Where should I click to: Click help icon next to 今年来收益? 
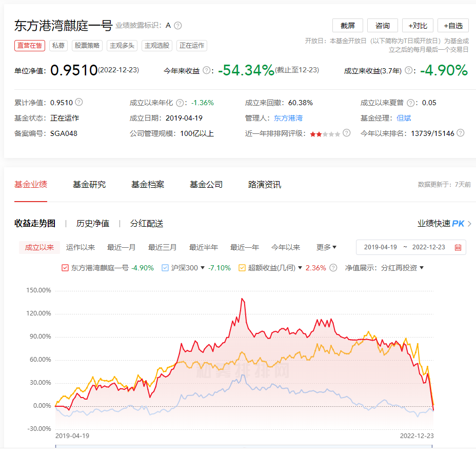(x=207, y=70)
